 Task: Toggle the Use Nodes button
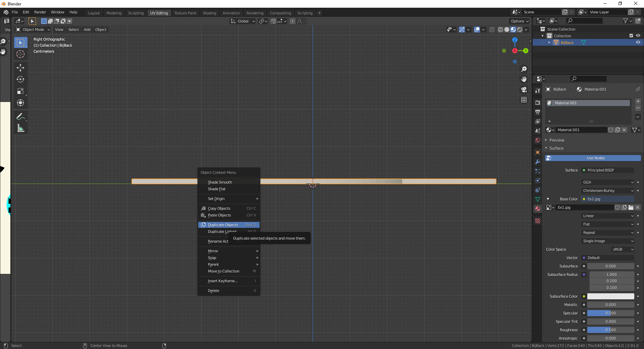[593, 158]
